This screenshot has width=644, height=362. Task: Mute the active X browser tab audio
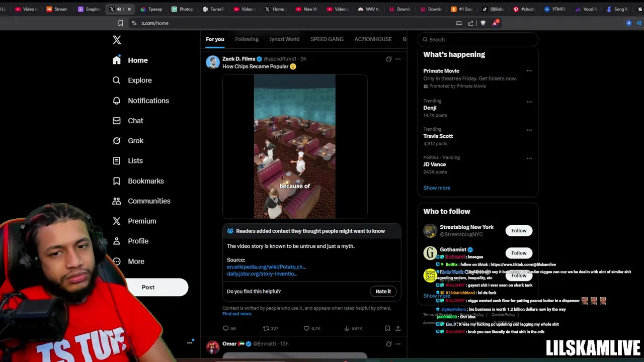click(119, 9)
